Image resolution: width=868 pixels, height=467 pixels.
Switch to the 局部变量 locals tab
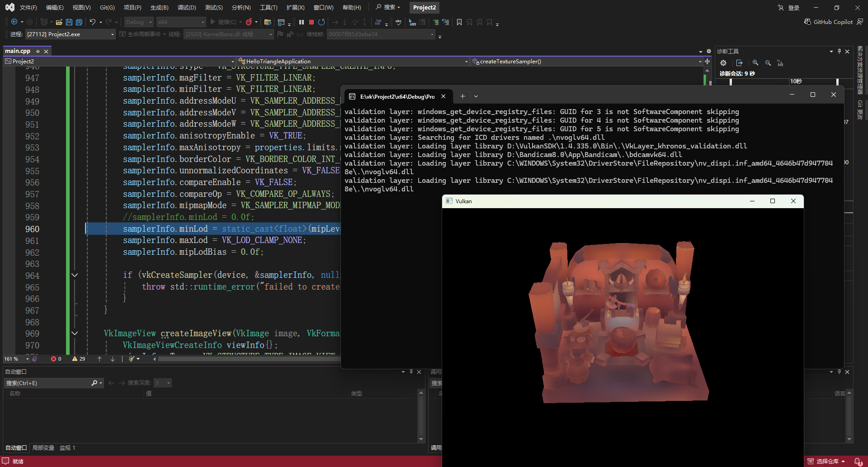tap(43, 448)
